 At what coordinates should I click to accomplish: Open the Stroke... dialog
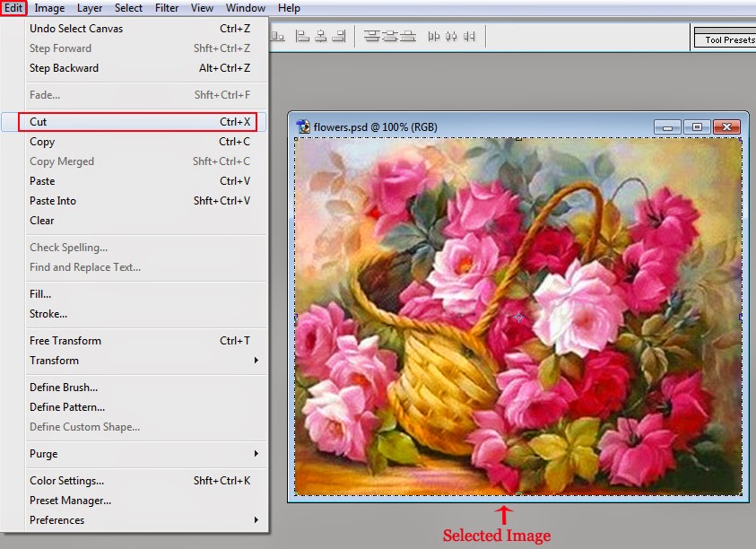click(140, 314)
